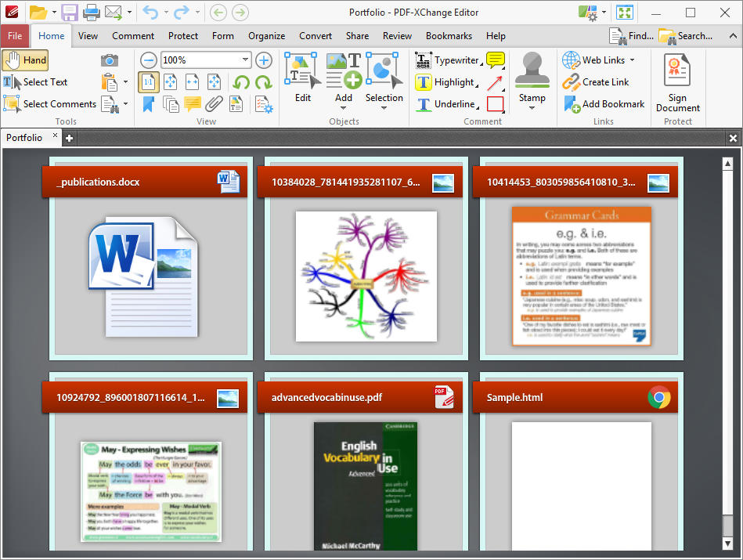Open the Stamp tool
743x560 pixels.
(x=532, y=78)
